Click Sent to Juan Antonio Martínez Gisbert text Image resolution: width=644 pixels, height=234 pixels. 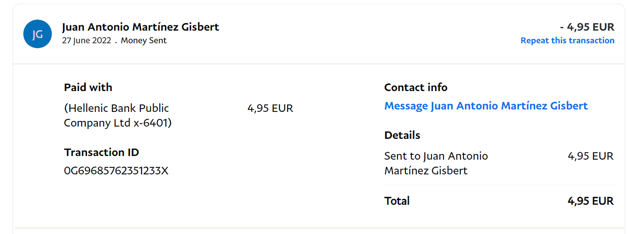(x=436, y=163)
